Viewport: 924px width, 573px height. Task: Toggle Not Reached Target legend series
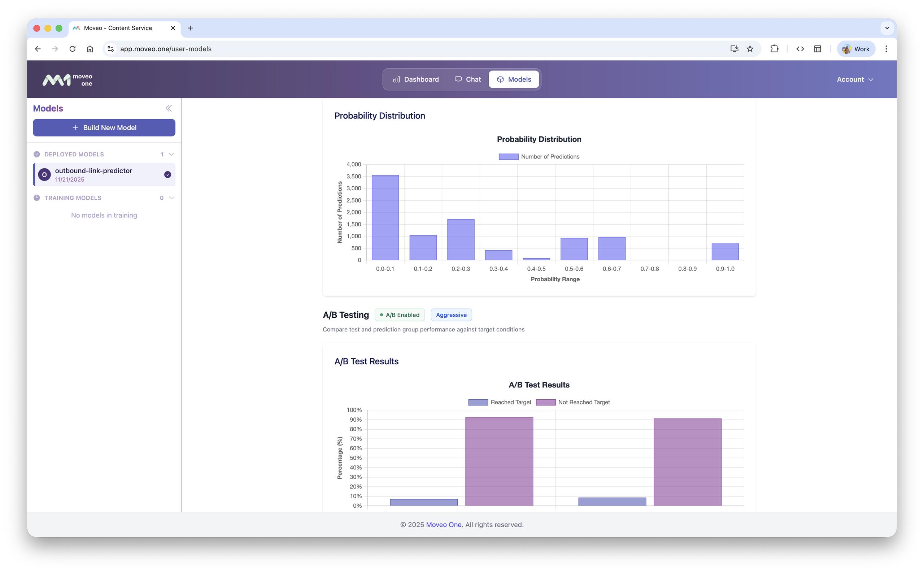tap(573, 402)
